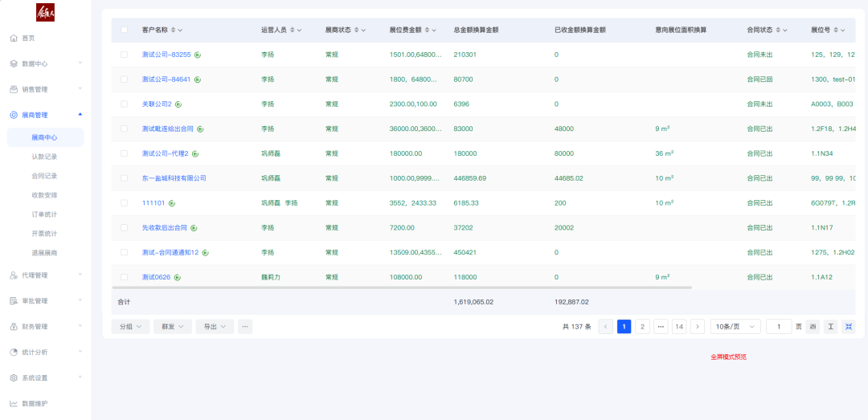868x420 pixels.
Task: Click the company logo in the sidebar
Action: pyautogui.click(x=45, y=12)
